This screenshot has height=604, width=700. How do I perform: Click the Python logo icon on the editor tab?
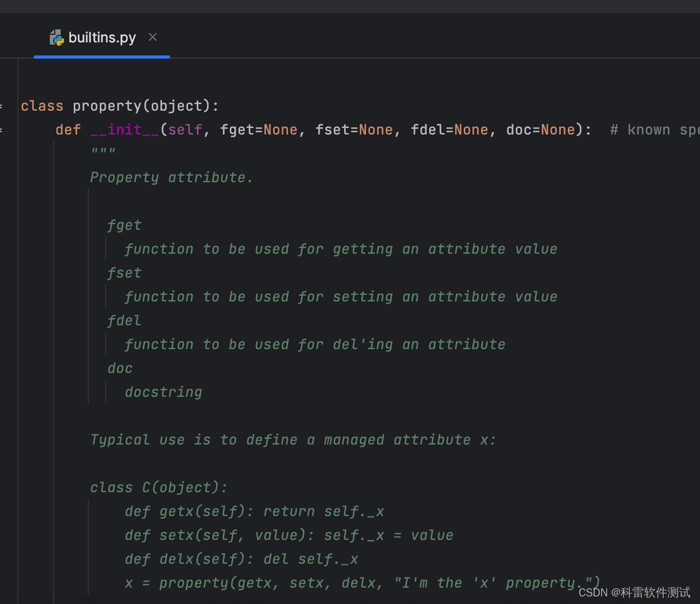tap(57, 37)
